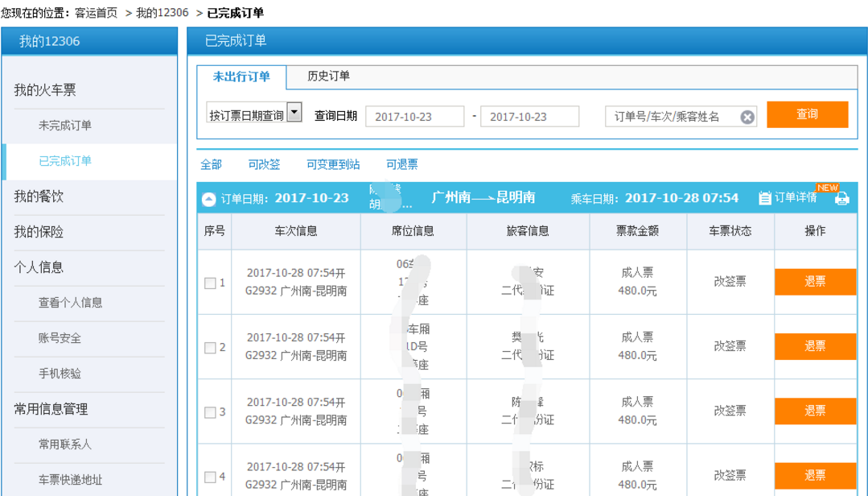Clear the search box using the X icon
Viewport: 868px width, 496px height.
click(749, 115)
